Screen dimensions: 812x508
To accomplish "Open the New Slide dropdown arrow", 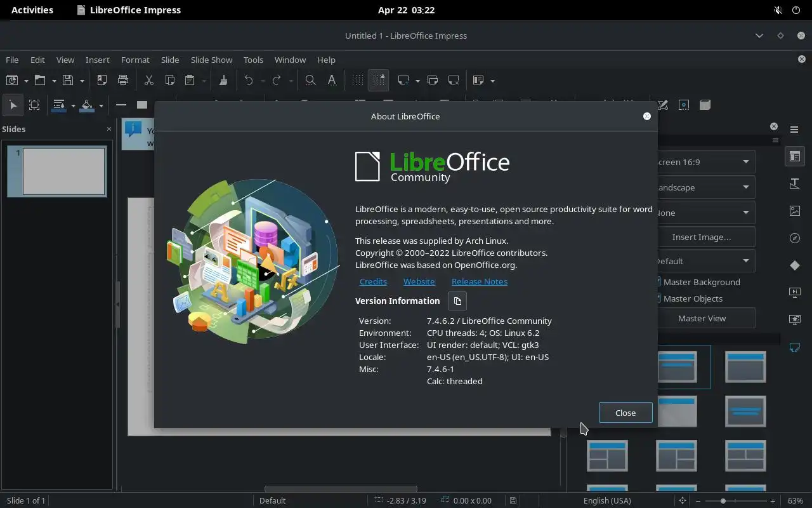I will 417,81.
